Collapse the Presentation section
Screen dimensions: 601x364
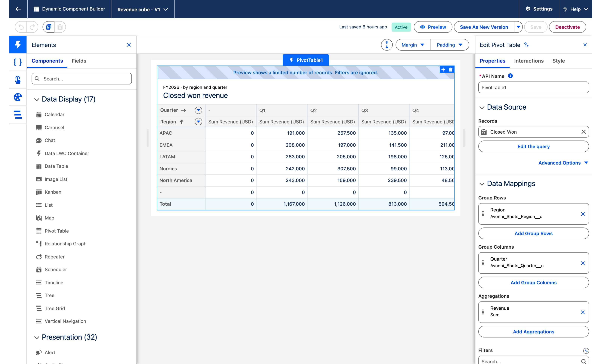37,337
